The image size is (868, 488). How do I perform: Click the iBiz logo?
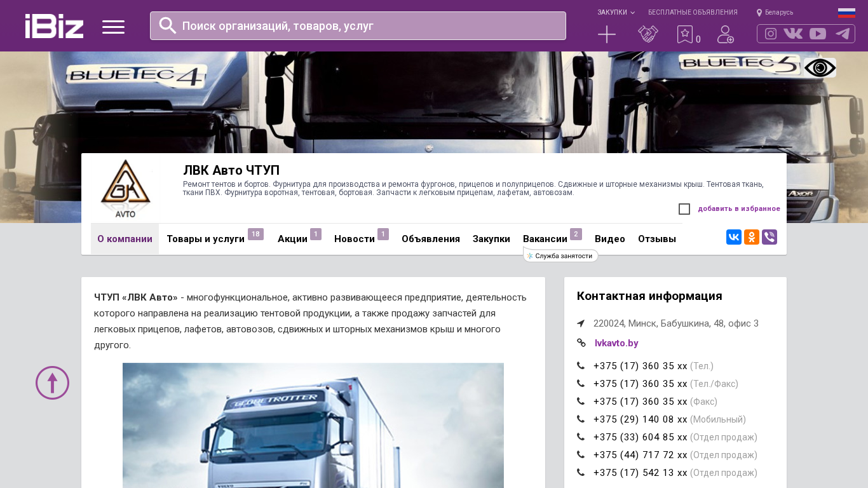(54, 26)
